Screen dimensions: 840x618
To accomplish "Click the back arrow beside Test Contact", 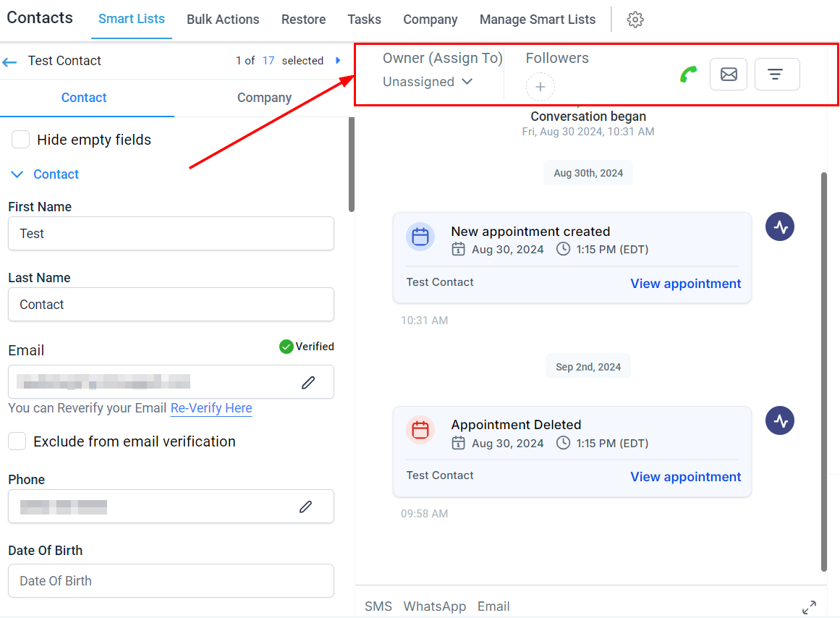I will 9,62.
